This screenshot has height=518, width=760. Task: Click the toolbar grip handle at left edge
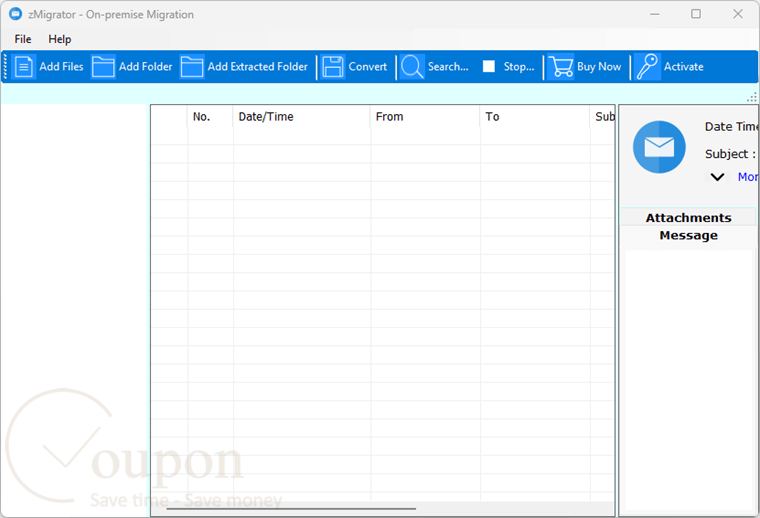5,67
